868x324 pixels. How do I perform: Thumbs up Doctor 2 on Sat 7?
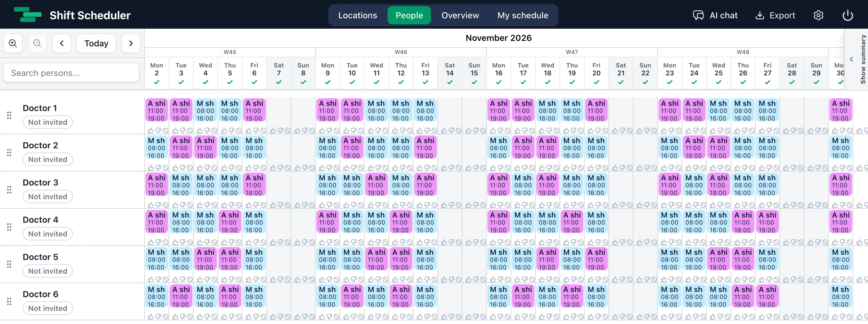[x=273, y=167]
